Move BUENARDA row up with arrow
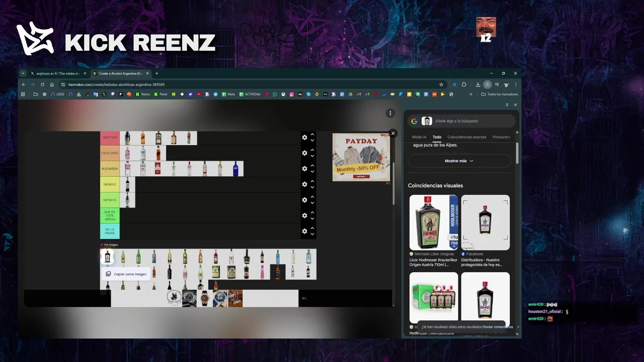 click(x=312, y=165)
